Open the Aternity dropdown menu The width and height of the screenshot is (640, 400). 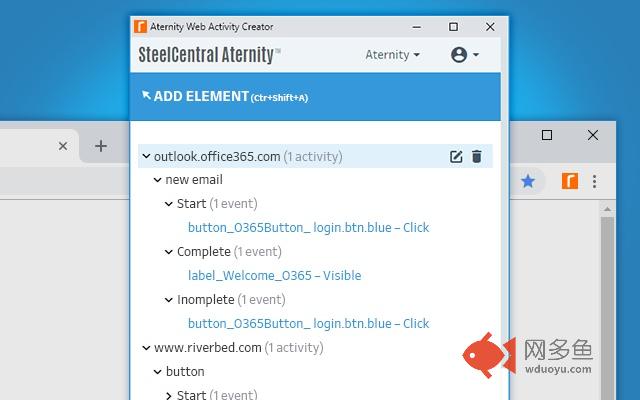392,55
